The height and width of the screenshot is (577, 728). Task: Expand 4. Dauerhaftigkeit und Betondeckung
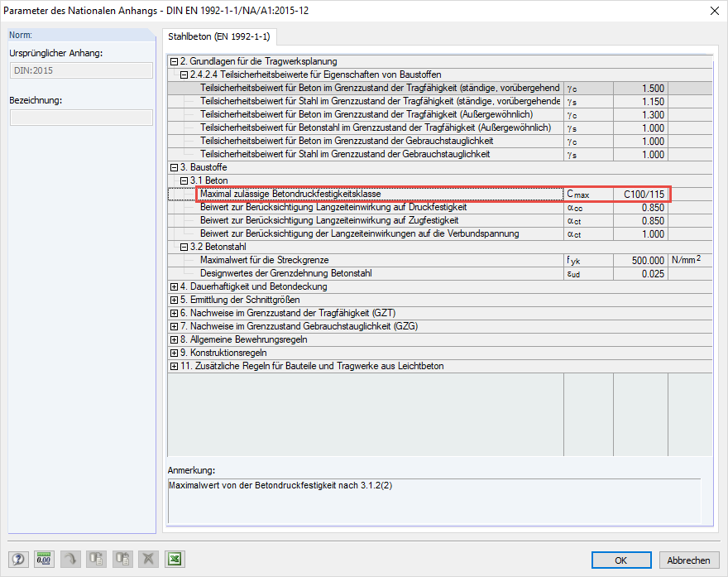tap(174, 286)
